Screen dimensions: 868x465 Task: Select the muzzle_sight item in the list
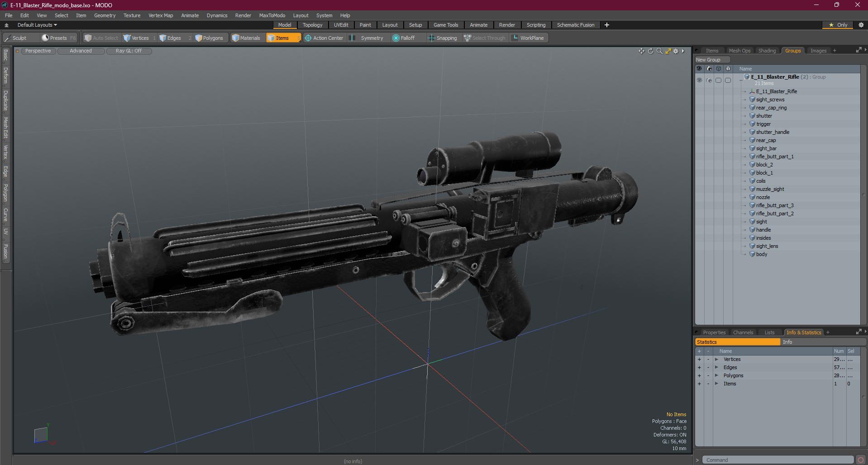point(770,189)
